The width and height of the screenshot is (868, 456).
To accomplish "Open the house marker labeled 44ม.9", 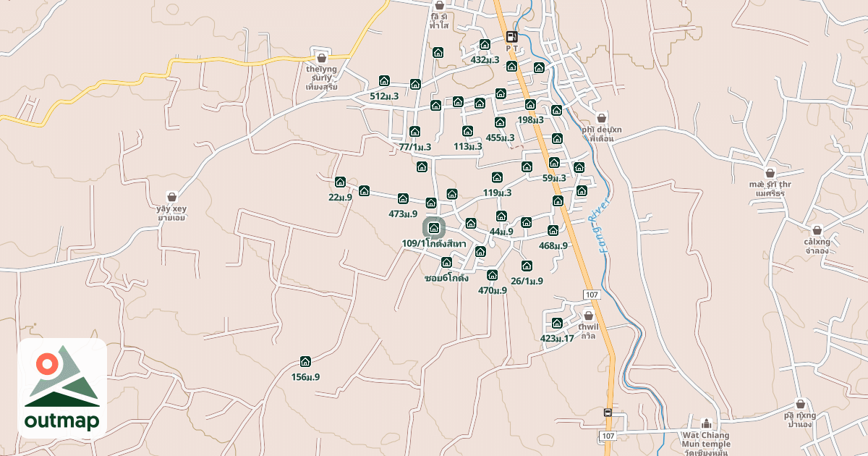I will (501, 216).
